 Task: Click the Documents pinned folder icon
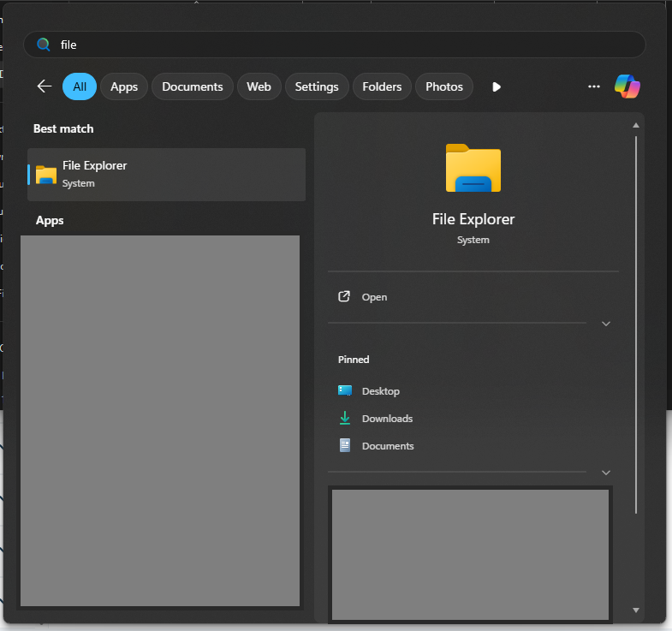(x=345, y=445)
